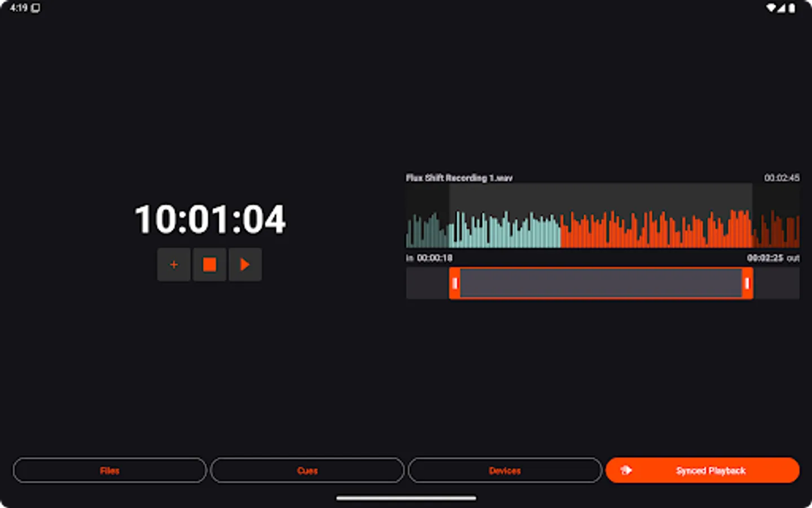Open the Files panel
The image size is (812, 508).
point(109,470)
